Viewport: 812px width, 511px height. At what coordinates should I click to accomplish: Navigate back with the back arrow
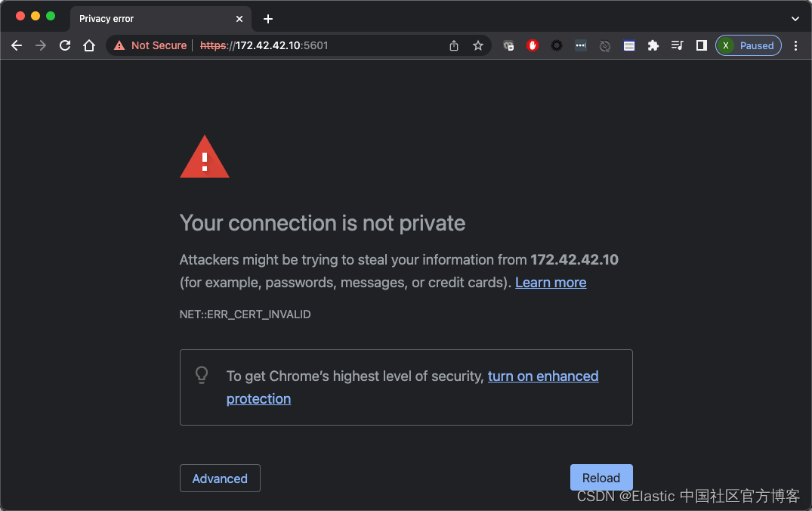click(x=17, y=45)
